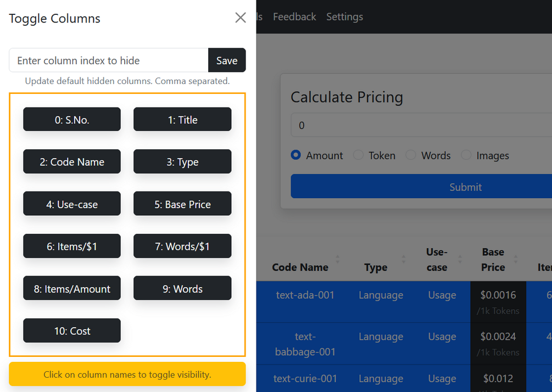552x392 pixels.
Task: Toggle visibility of 0: S.No. column
Action: [72, 120]
